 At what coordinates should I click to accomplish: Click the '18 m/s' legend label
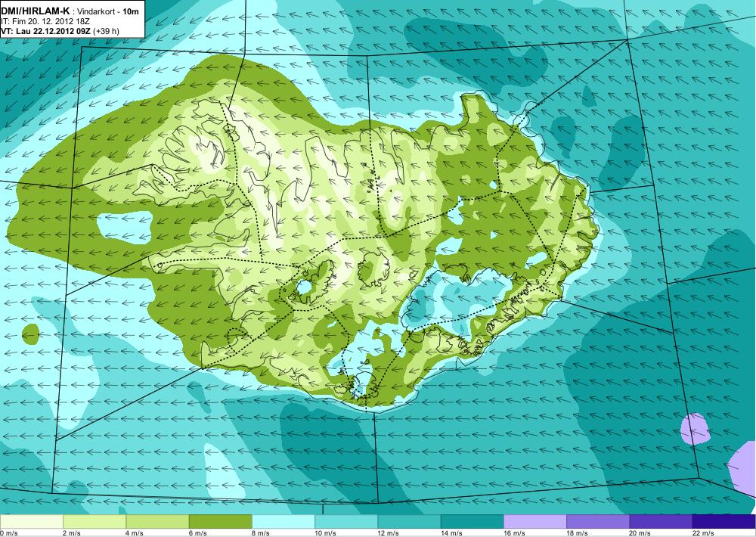(577, 533)
